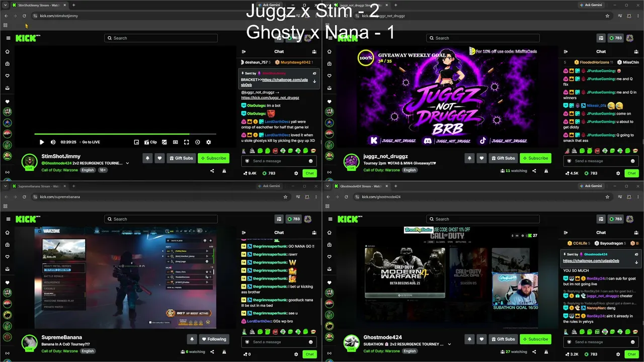
Task: Toggle notification bell for SupremeBanana
Action: pyautogui.click(x=192, y=339)
